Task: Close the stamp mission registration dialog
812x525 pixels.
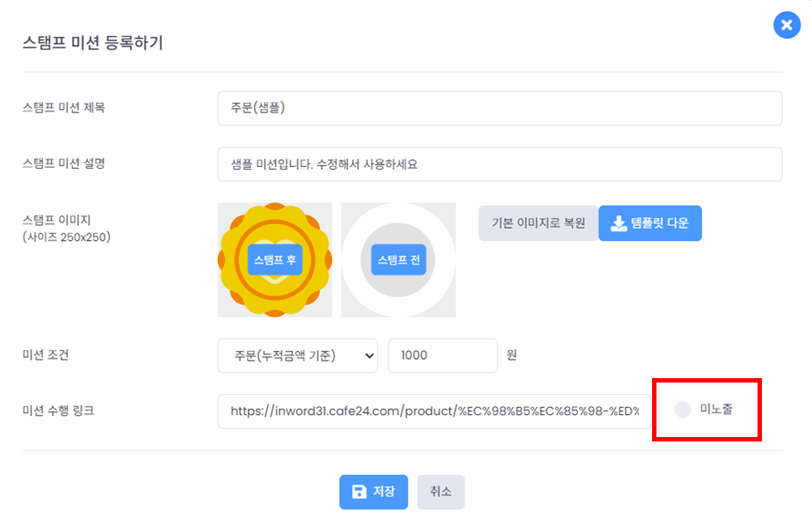Action: 785,26
